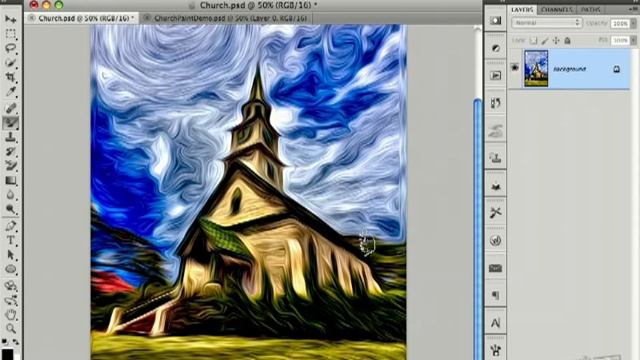Open the Actions panel icon
This screenshot has width=640, height=360.
[496, 76]
